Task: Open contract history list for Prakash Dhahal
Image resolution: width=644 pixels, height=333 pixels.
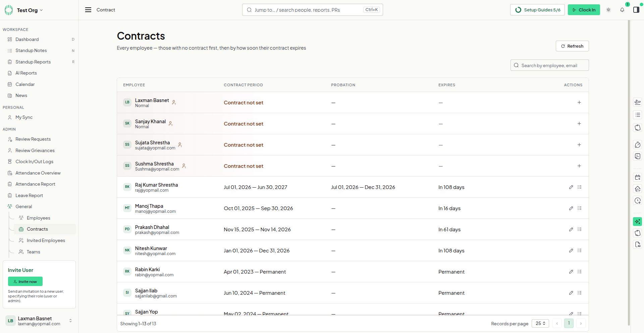Action: 579,229
